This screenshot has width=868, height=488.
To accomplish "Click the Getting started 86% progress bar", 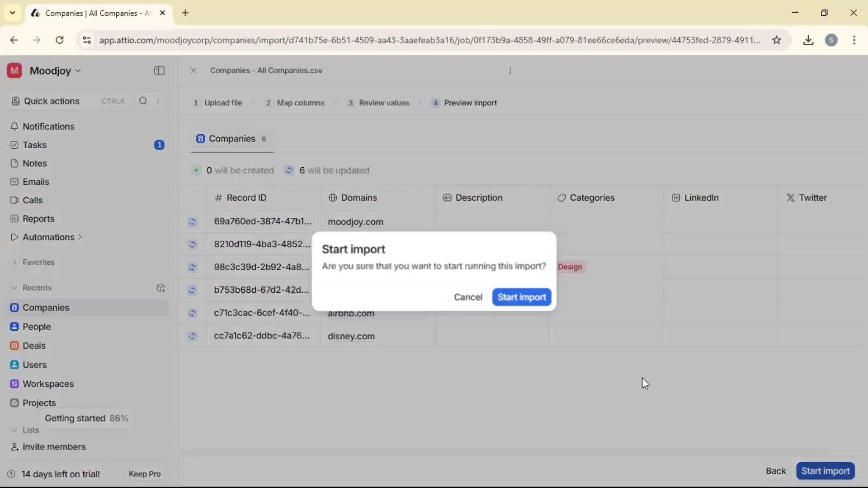I will (x=86, y=418).
